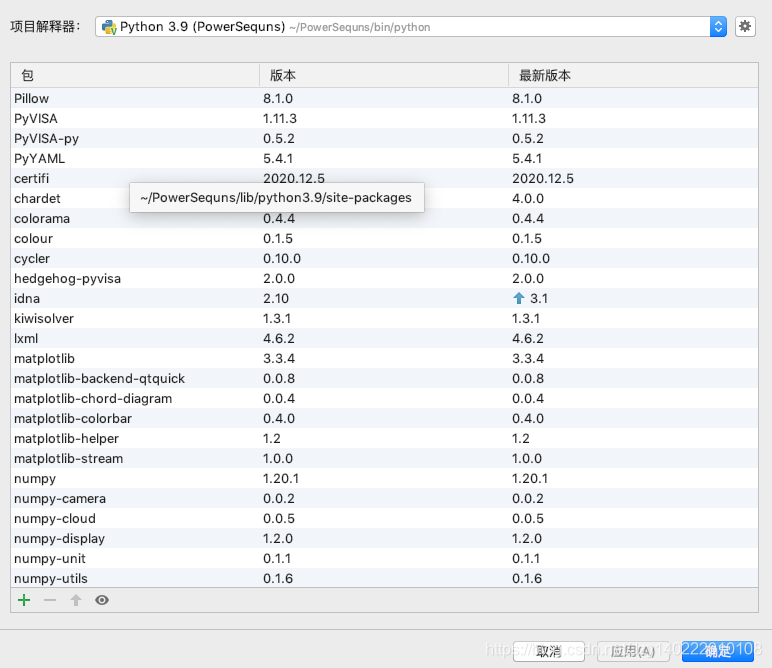
Task: Open the interpreter settings gear
Action: (x=745, y=26)
